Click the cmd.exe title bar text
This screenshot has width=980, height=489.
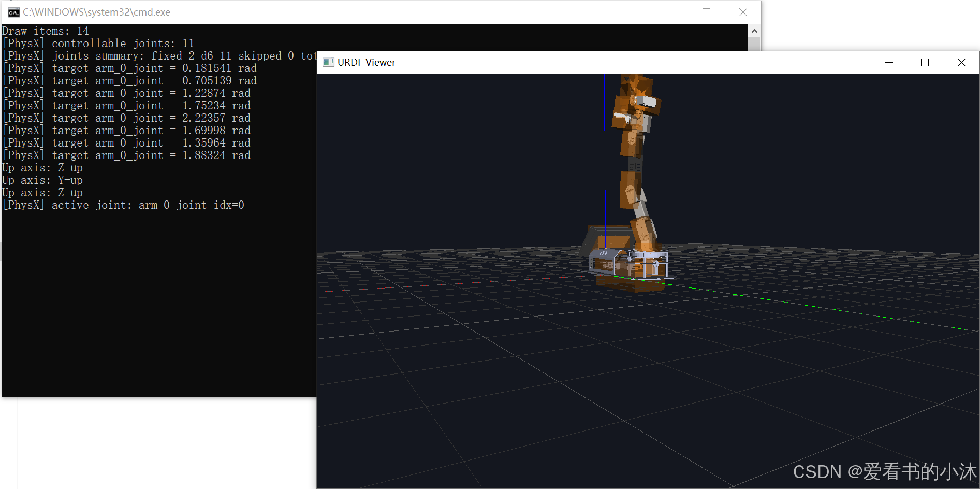[x=96, y=12]
